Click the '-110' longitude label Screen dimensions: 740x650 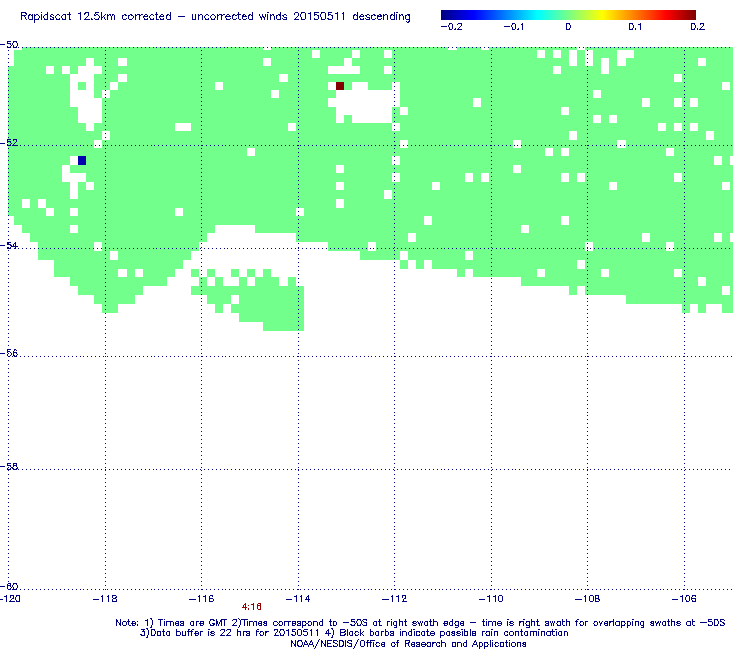point(491,599)
